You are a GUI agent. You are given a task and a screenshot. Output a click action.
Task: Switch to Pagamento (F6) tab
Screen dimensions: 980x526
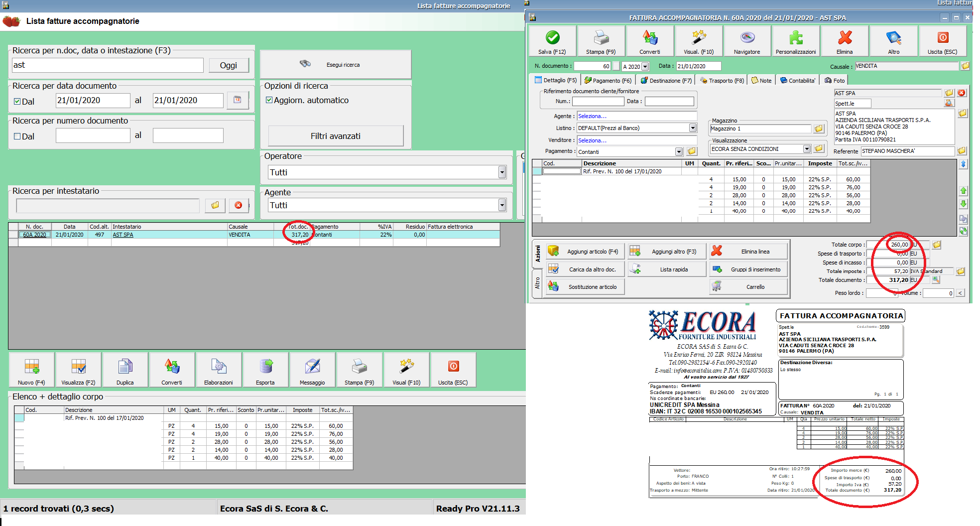(x=608, y=80)
